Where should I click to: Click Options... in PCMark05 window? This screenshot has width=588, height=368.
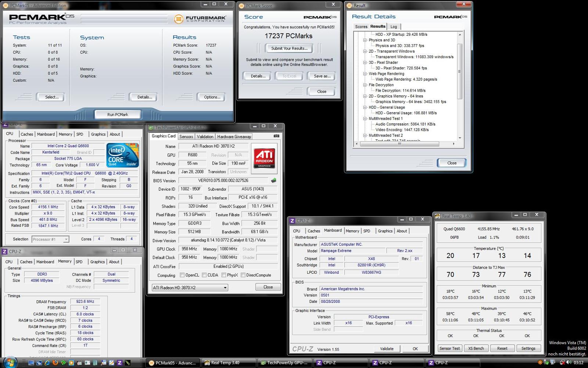(212, 97)
